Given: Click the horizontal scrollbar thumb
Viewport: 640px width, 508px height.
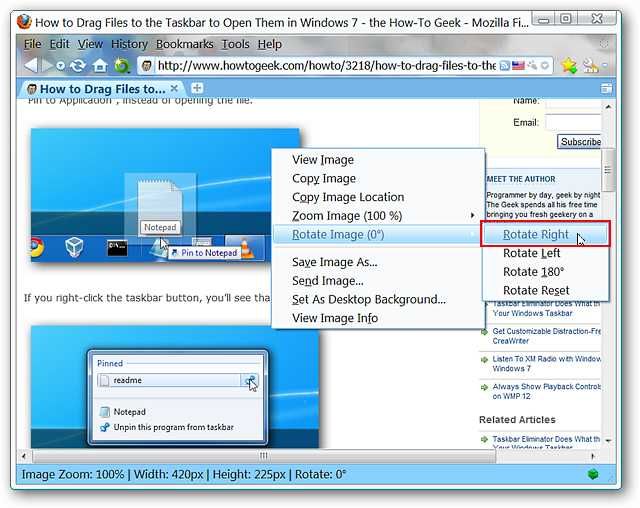Looking at the screenshot, I should 264,455.
